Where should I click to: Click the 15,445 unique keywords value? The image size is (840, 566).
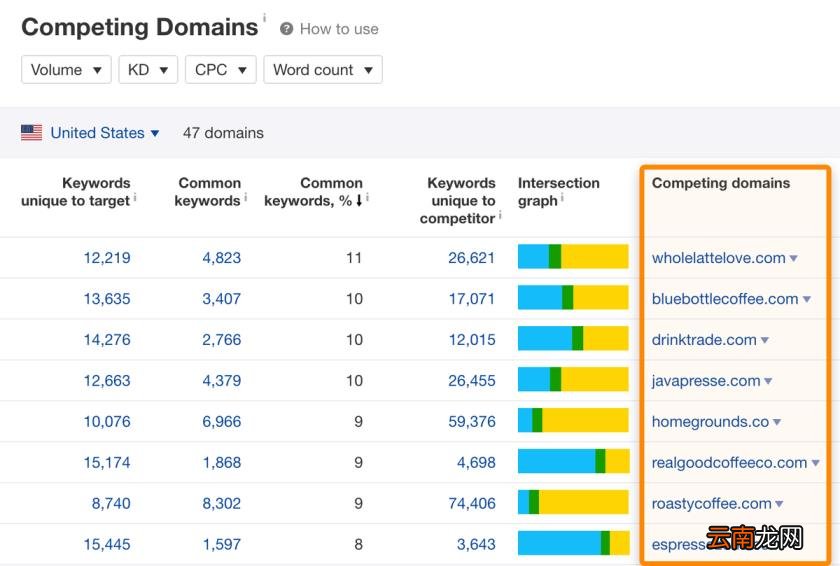pos(107,545)
